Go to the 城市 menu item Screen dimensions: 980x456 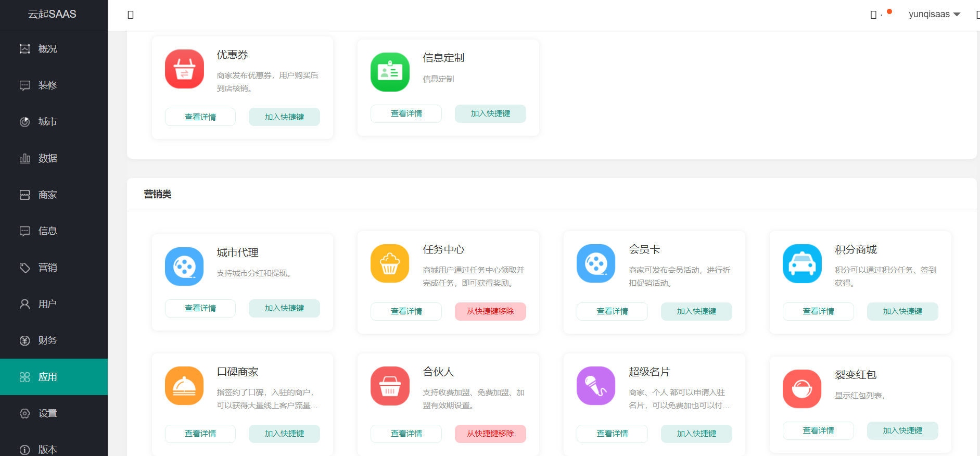[54, 122]
